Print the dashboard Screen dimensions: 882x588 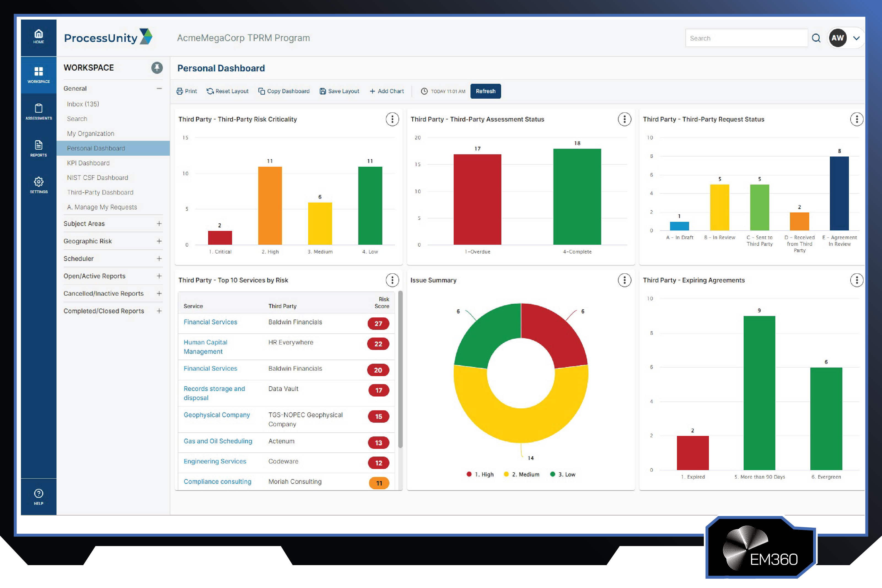point(186,91)
